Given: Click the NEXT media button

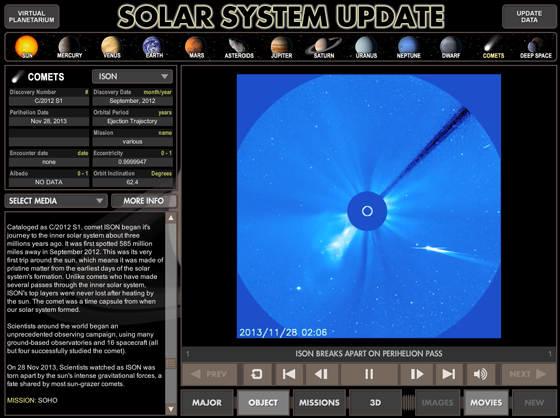Looking at the screenshot, I should click(x=528, y=374).
